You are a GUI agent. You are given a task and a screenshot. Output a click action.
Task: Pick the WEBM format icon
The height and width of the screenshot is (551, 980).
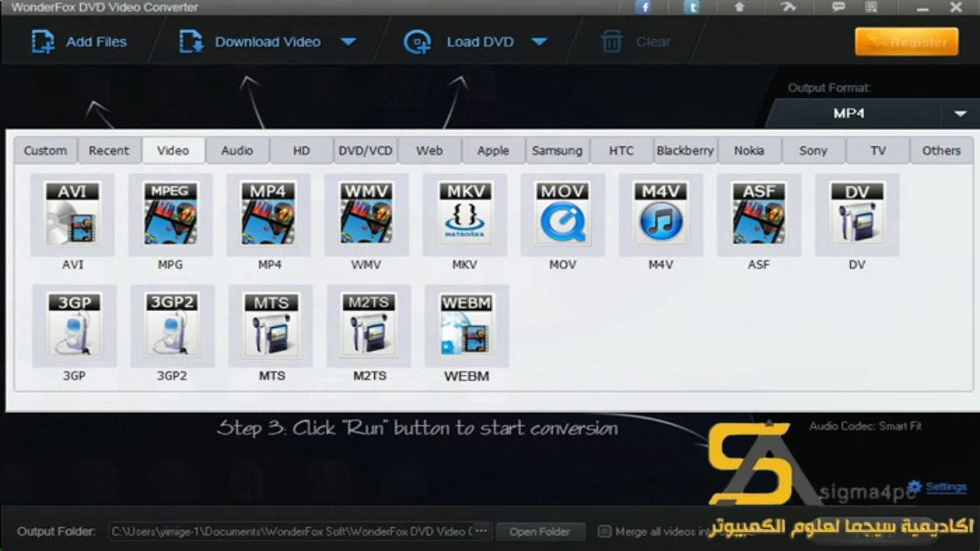(466, 326)
